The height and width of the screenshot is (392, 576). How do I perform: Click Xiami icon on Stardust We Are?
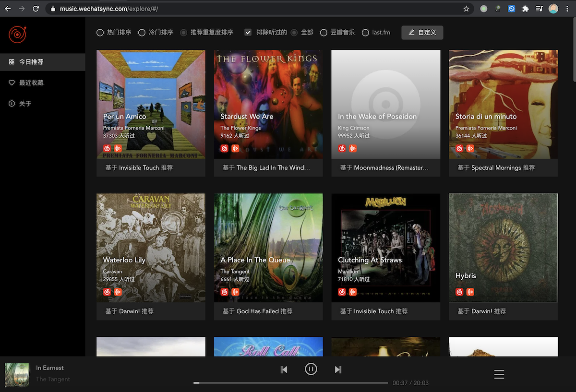coord(235,149)
